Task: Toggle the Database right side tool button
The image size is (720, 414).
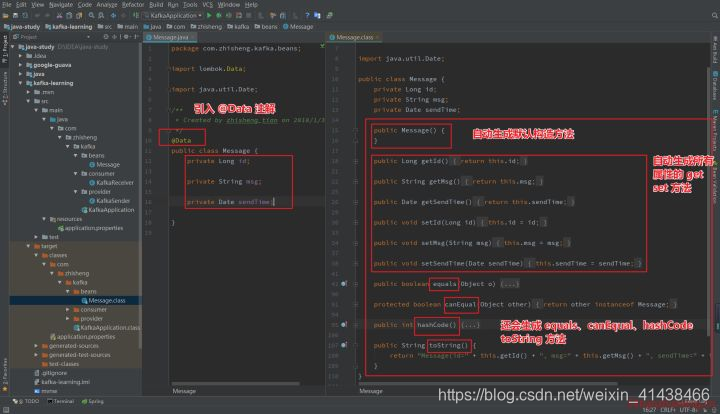Action: [715, 85]
